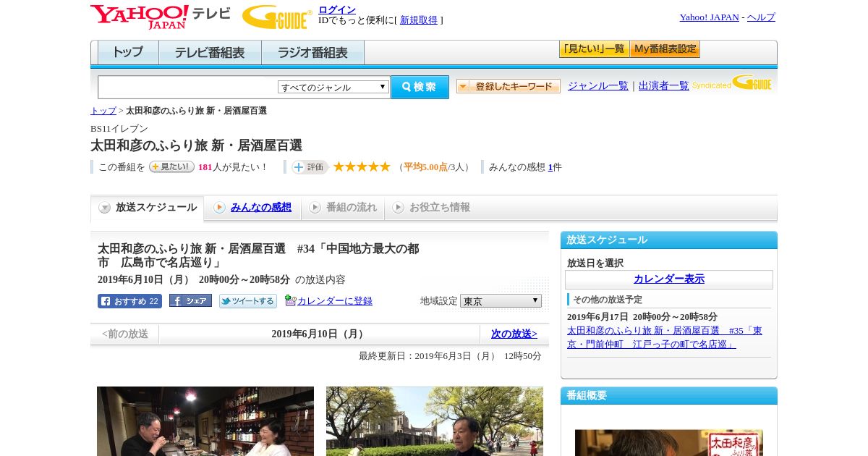The height and width of the screenshot is (456, 868).
Task: Click the 「見たい!」一覧 button
Action: pos(594,49)
